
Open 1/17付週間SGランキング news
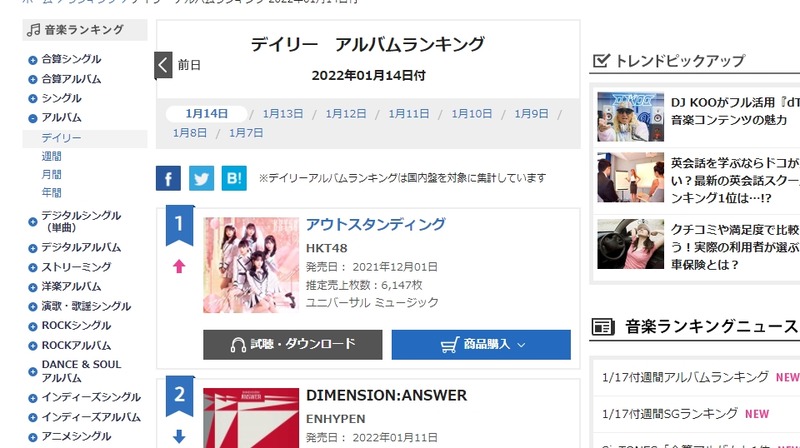pyautogui.click(x=669, y=414)
